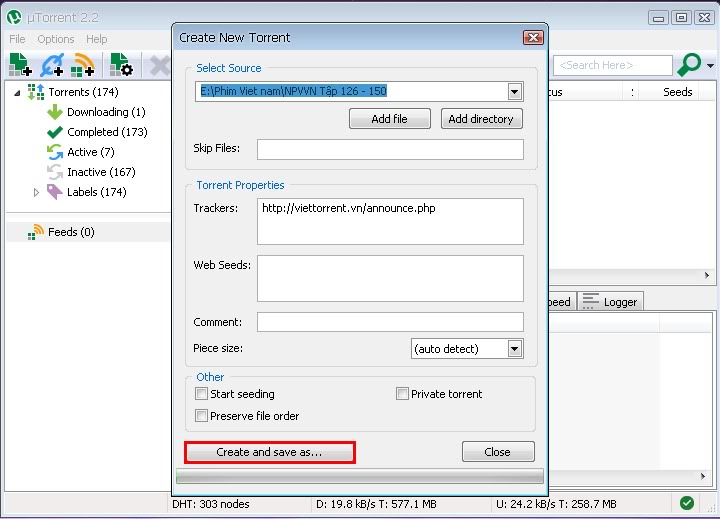Click the green network status check icon
720x519 pixels.
(x=687, y=503)
